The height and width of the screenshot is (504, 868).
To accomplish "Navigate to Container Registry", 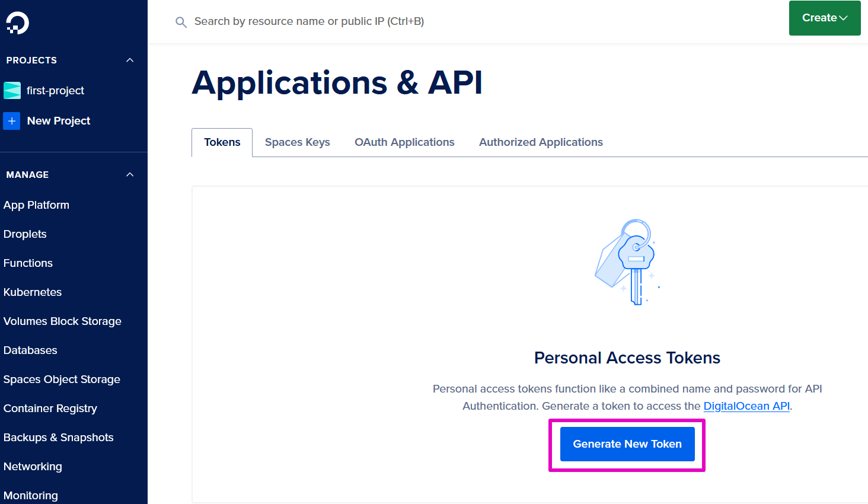I will pos(50,409).
